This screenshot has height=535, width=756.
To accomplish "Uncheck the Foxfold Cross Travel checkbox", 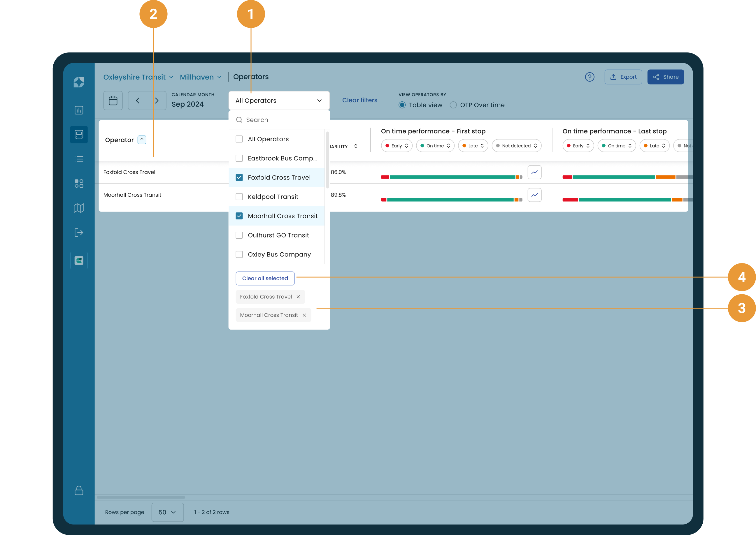I will pyautogui.click(x=239, y=177).
